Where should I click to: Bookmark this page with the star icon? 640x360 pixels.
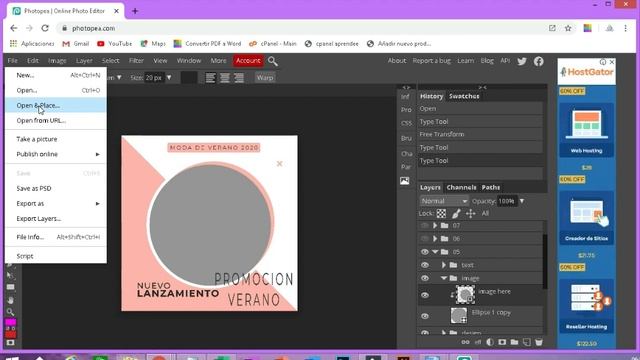(x=568, y=28)
